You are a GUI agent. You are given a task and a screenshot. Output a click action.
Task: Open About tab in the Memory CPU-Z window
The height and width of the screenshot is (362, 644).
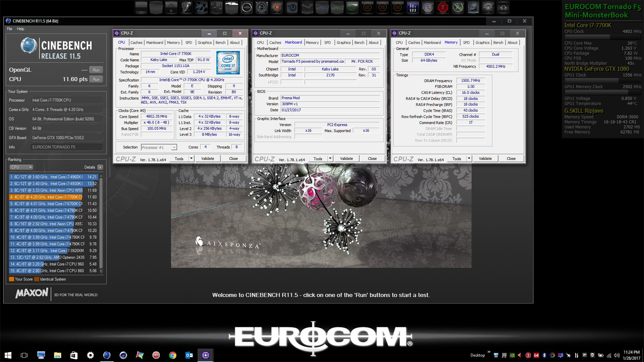[x=512, y=43]
